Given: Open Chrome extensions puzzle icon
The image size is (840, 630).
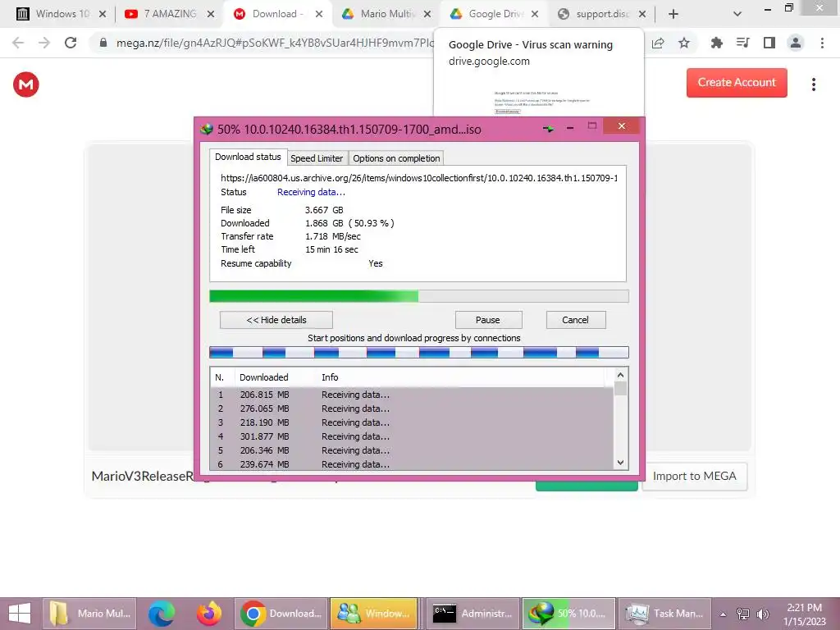Looking at the screenshot, I should [717, 43].
